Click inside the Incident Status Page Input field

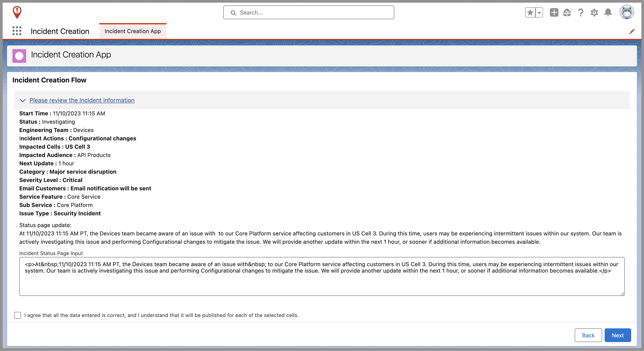pyautogui.click(x=322, y=275)
